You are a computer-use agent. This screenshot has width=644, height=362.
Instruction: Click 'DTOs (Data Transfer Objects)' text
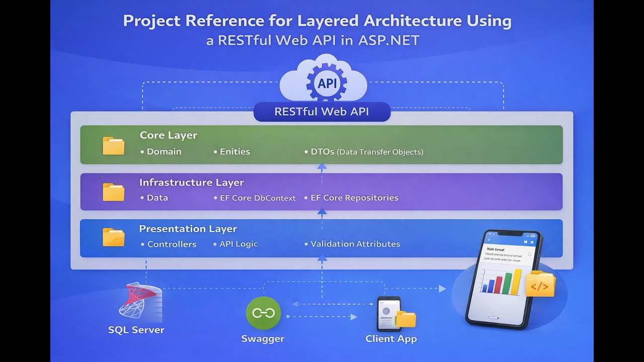(x=367, y=151)
